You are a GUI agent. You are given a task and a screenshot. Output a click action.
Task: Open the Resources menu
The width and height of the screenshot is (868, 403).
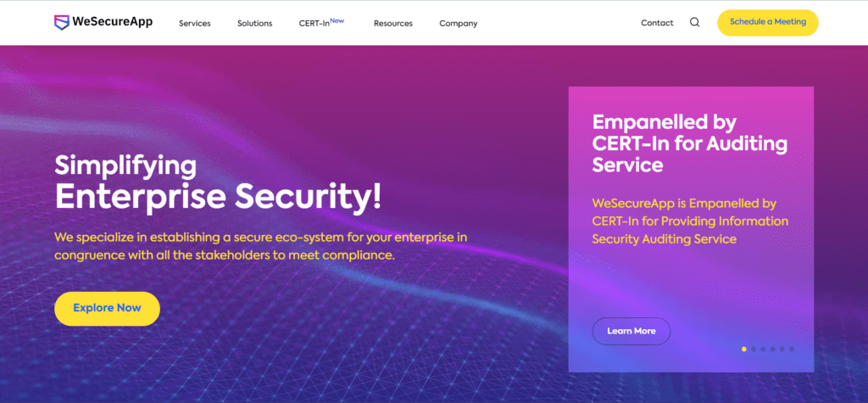tap(393, 23)
